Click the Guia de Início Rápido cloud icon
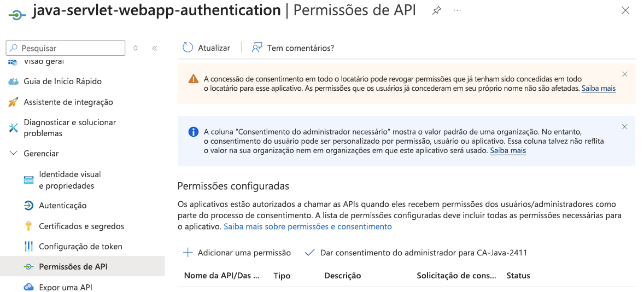644x292 pixels. [14, 81]
